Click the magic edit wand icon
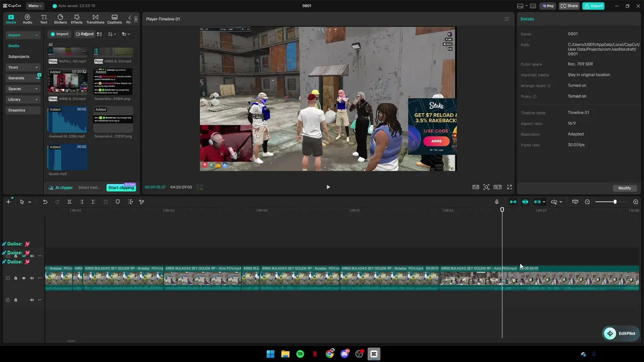 141,202
